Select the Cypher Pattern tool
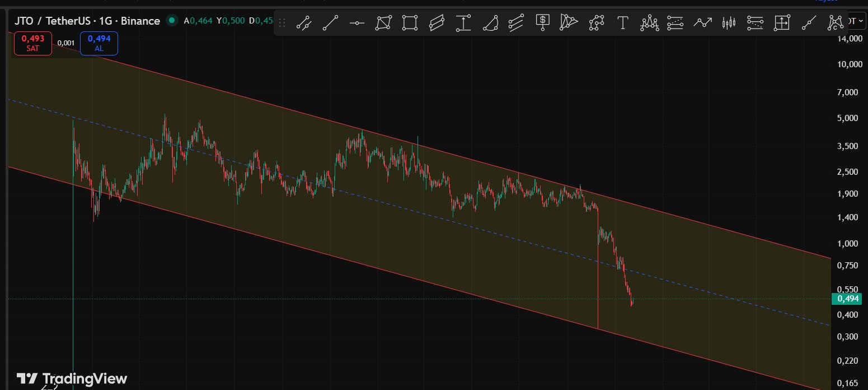Viewport: 868px width, 390px height. [835, 23]
